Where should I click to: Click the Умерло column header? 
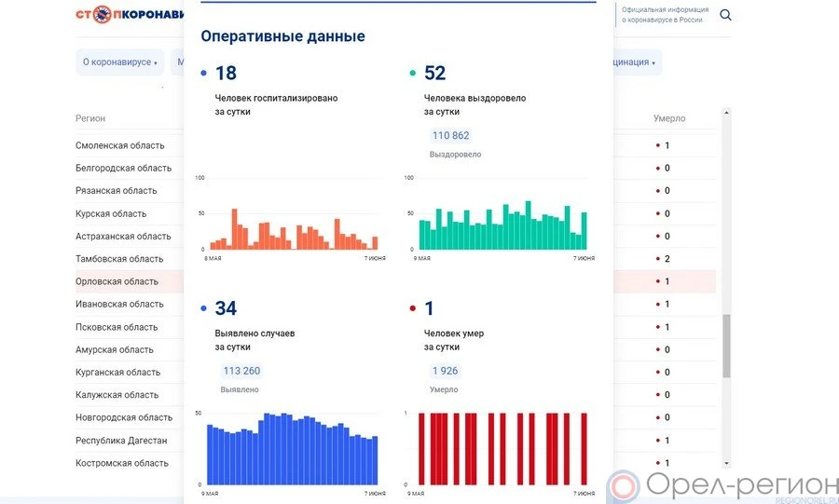click(x=668, y=118)
